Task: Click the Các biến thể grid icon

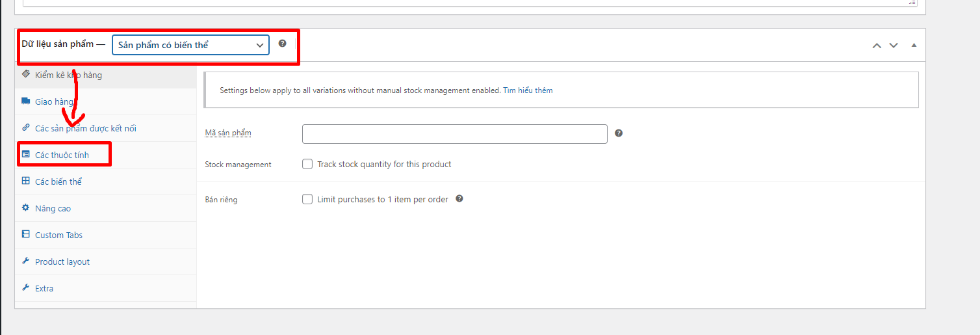Action: 26,181
